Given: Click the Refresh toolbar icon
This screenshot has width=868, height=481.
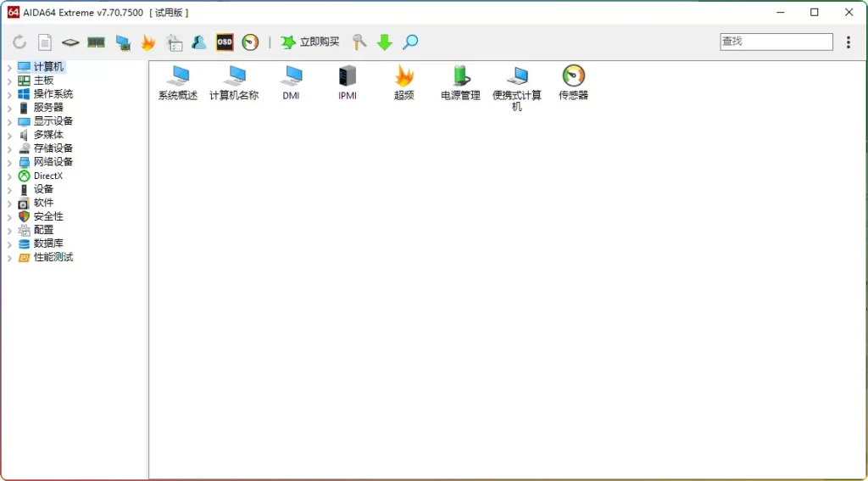Looking at the screenshot, I should [19, 42].
